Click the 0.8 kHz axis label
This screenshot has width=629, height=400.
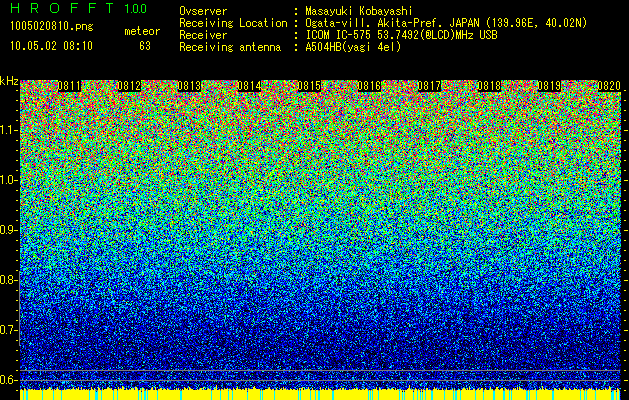click(x=8, y=280)
